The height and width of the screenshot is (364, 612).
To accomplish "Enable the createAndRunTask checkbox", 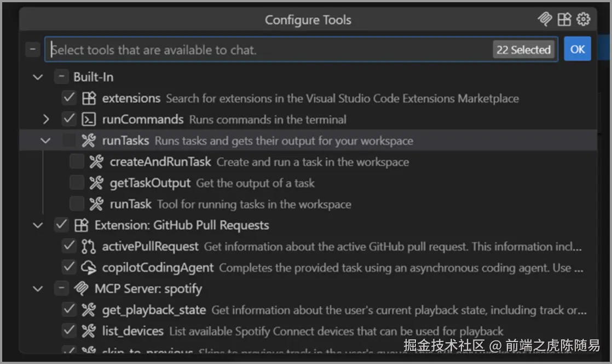I will tap(77, 161).
